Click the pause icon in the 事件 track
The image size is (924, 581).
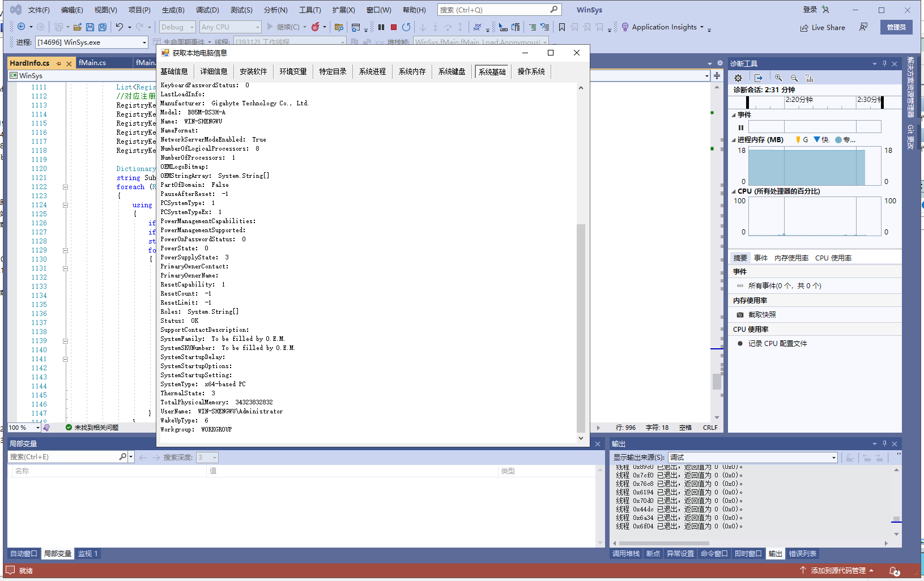(741, 127)
